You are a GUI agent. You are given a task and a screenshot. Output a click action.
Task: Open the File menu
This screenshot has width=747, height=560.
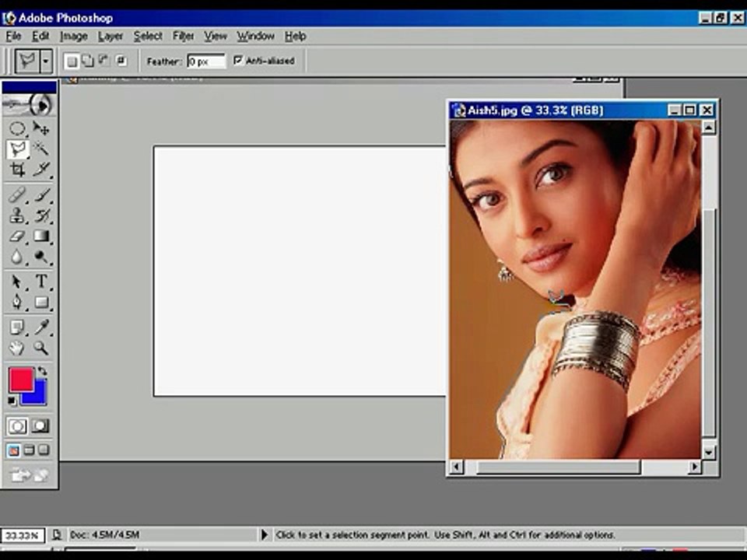[13, 37]
